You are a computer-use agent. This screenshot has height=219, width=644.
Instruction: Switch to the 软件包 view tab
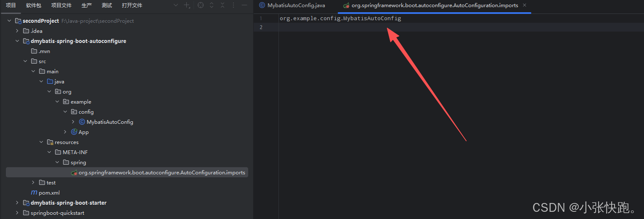tap(34, 5)
